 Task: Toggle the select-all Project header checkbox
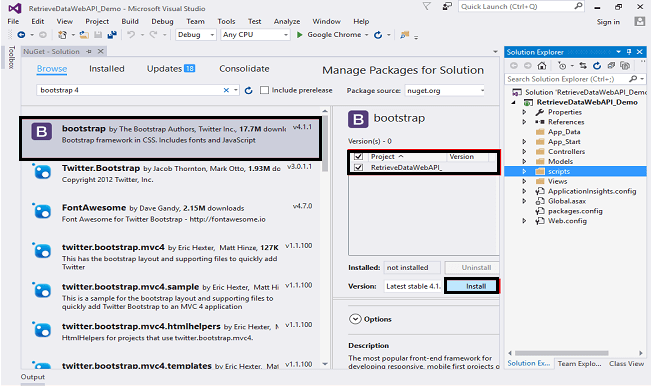[358, 157]
